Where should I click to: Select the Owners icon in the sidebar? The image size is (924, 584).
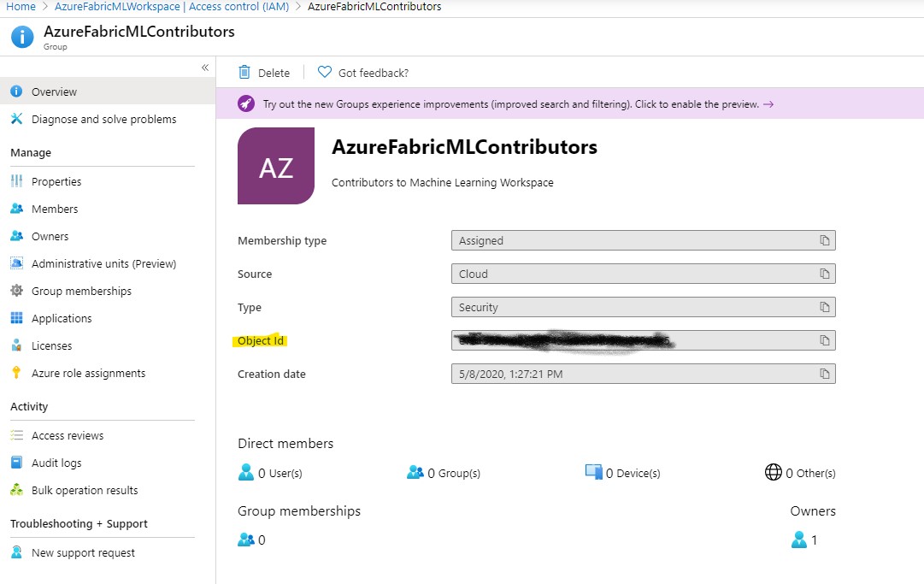coord(19,236)
